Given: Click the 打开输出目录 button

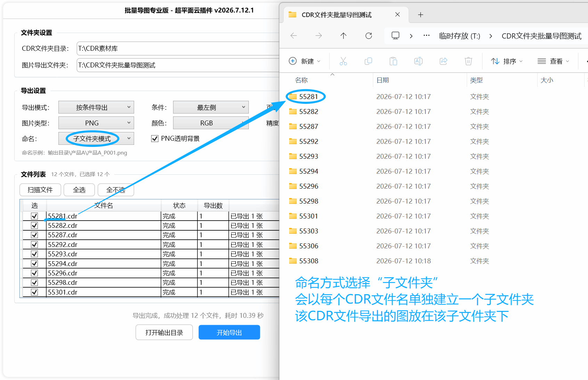Looking at the screenshot, I should point(164,332).
